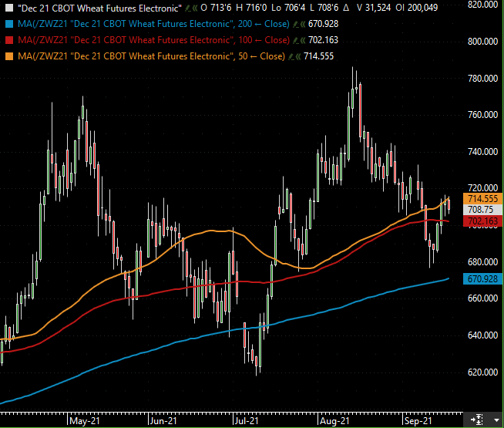Screen dimensions: 504x428
Task: Click the Aug-21 time axis label
Action: point(334,420)
